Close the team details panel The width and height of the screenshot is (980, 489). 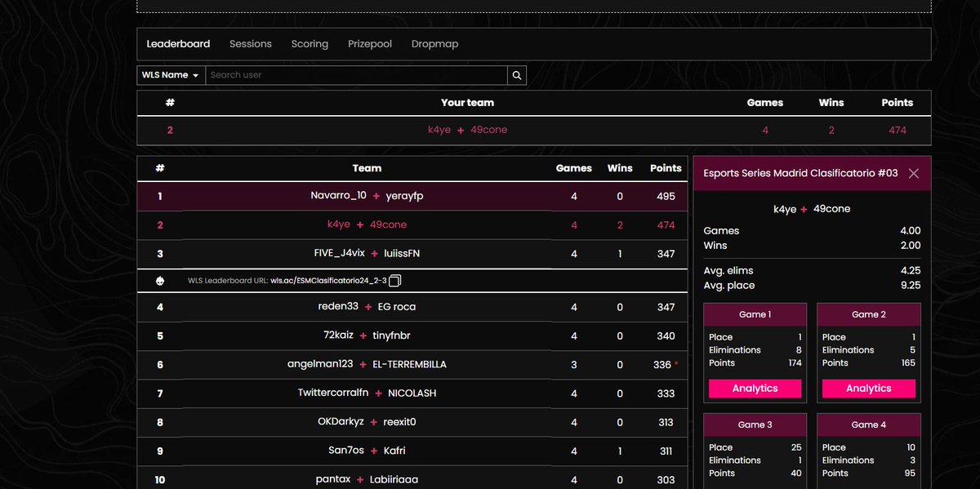[914, 173]
